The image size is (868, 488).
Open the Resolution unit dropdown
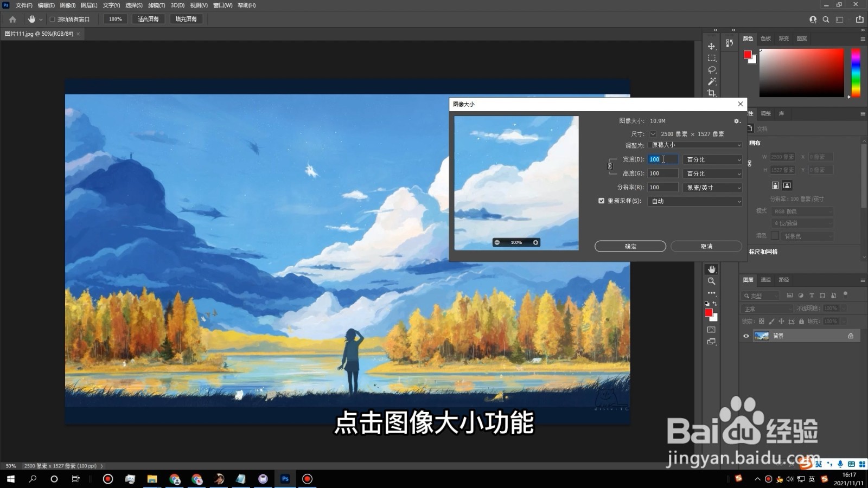pyautogui.click(x=713, y=188)
